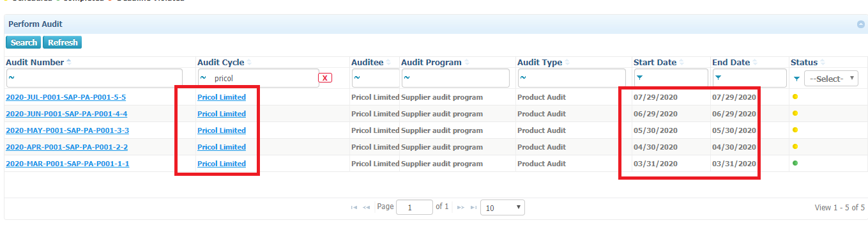Click Start Date 05/30/2020 cell
Image resolution: width=868 pixels, height=234 pixels.
click(x=655, y=130)
